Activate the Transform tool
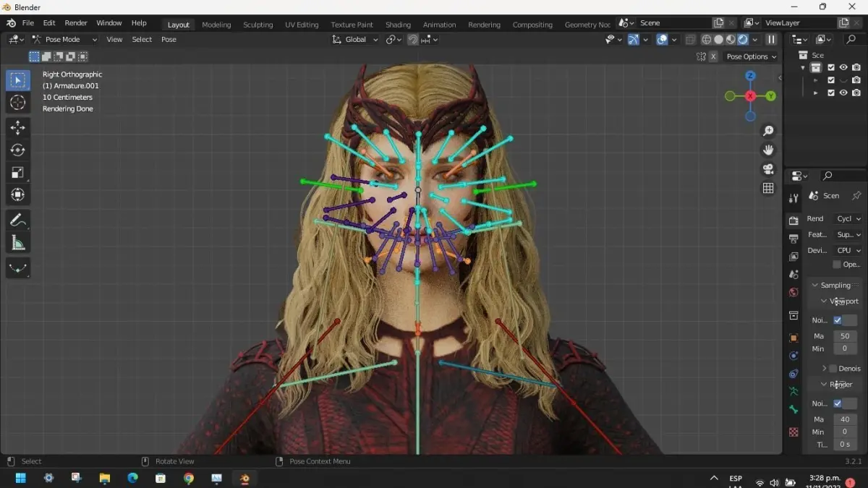The width and height of the screenshot is (868, 488). coord(18,194)
